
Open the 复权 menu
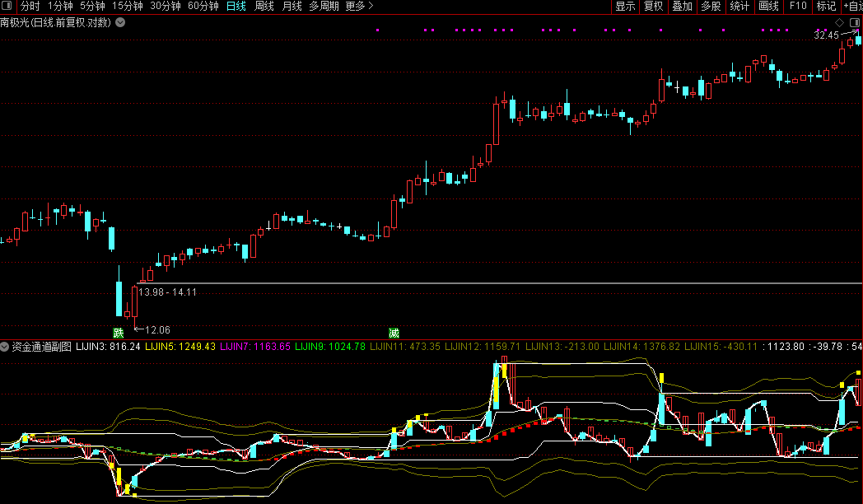[653, 7]
